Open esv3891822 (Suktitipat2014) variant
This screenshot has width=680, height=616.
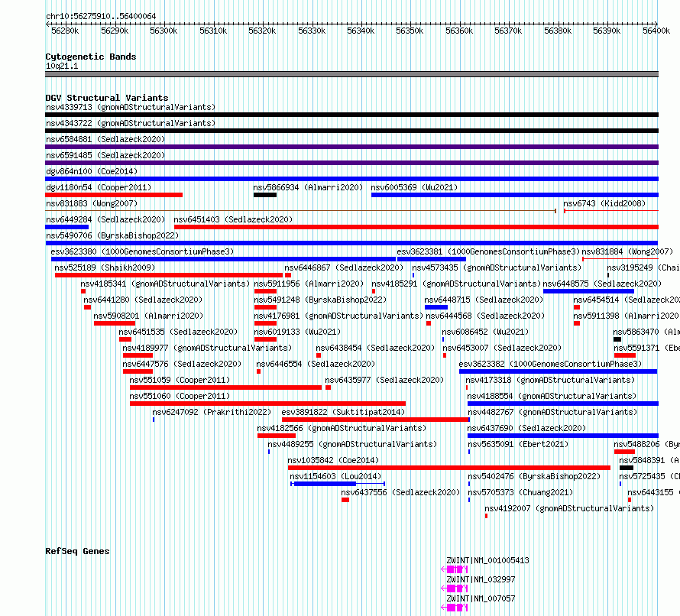tap(343, 412)
